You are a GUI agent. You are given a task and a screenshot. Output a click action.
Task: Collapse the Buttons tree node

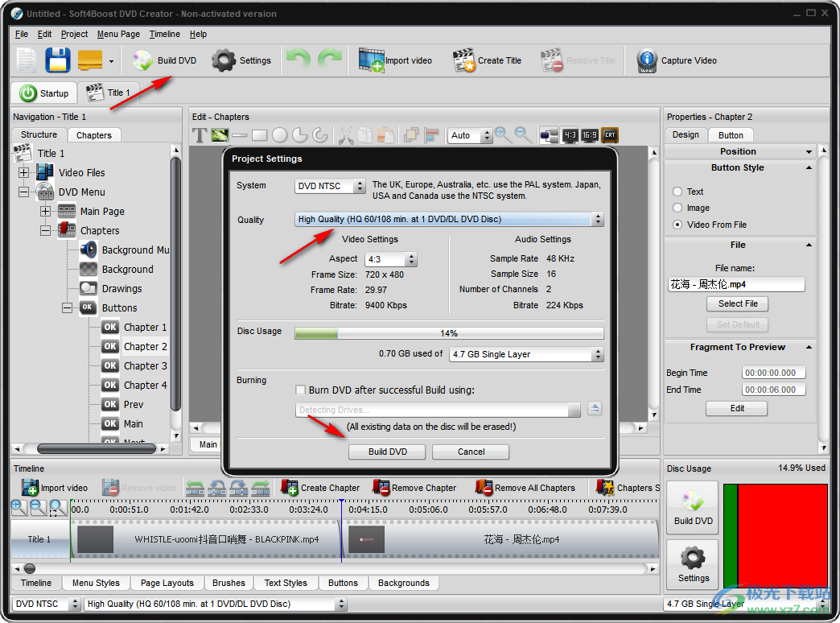click(x=67, y=307)
